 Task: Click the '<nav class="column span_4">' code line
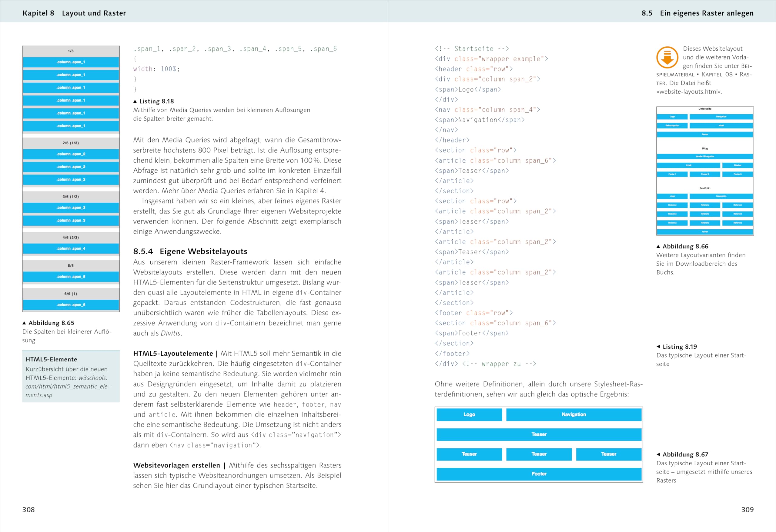(487, 110)
